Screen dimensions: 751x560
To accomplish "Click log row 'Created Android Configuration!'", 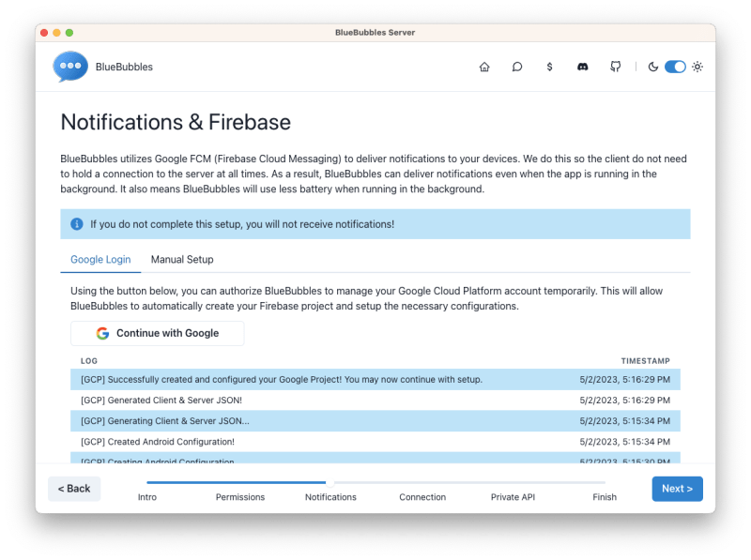I will 375,442.
